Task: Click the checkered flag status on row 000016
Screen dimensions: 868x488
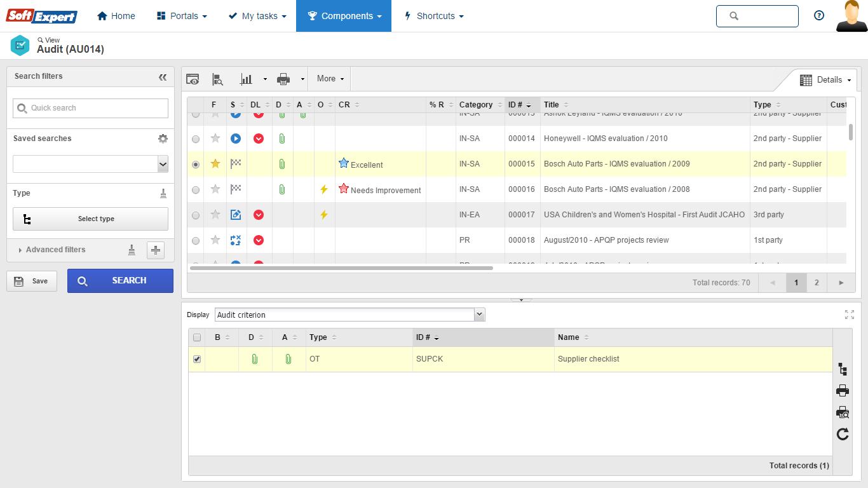Action: click(x=236, y=189)
